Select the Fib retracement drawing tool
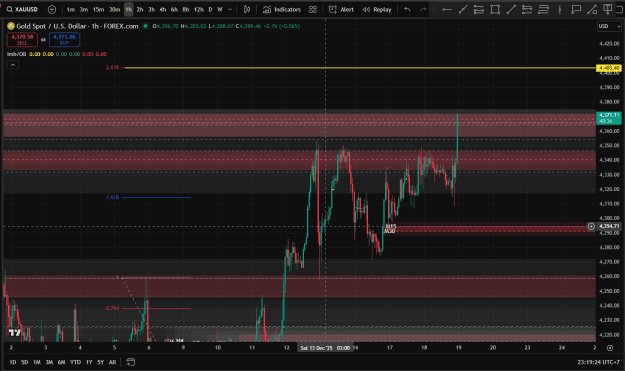This screenshot has height=371, width=625. 527,9
